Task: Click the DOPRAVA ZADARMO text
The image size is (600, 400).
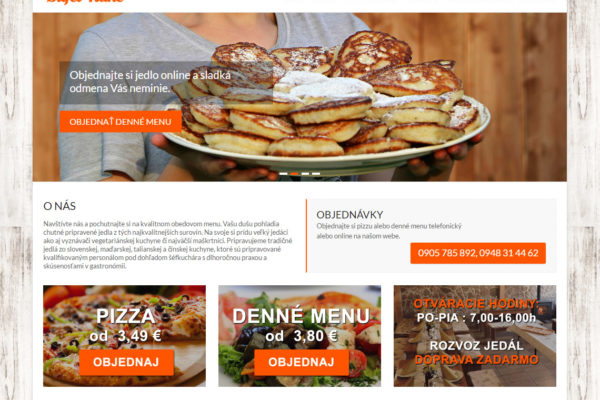Action: pos(476,360)
